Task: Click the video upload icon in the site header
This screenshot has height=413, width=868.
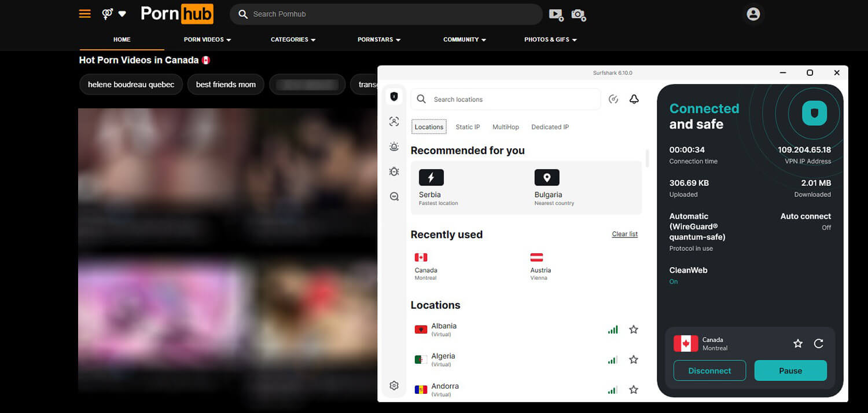Action: 556,14
